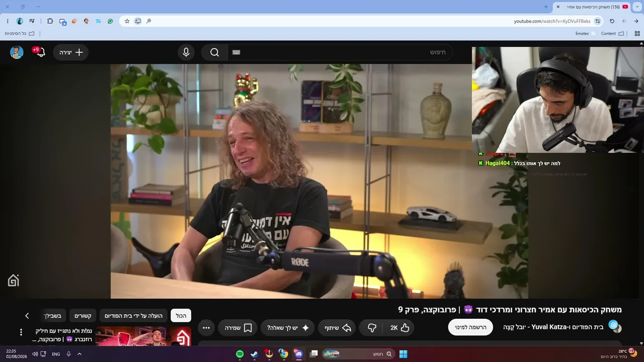Open channel name בית הפודים ו-Yuval Katza
Viewport: 644px width, 362px height.
pyautogui.click(x=553, y=327)
